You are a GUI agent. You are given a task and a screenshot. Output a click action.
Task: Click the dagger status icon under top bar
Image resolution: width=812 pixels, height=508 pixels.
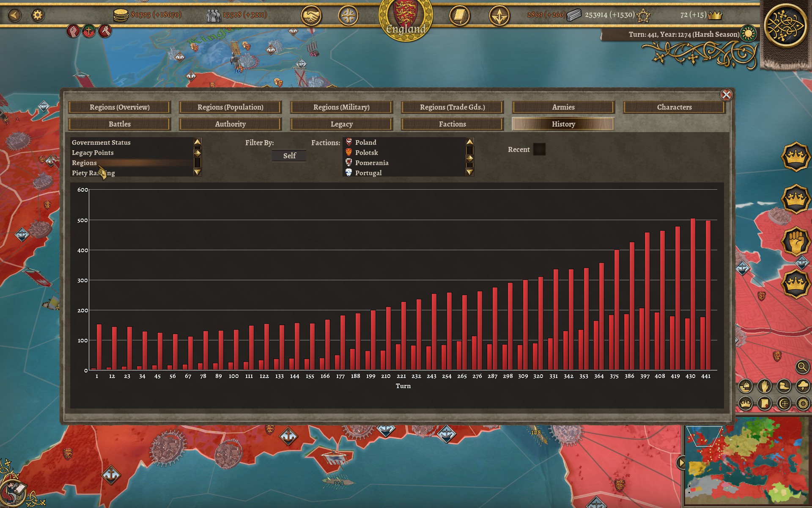coord(105,31)
